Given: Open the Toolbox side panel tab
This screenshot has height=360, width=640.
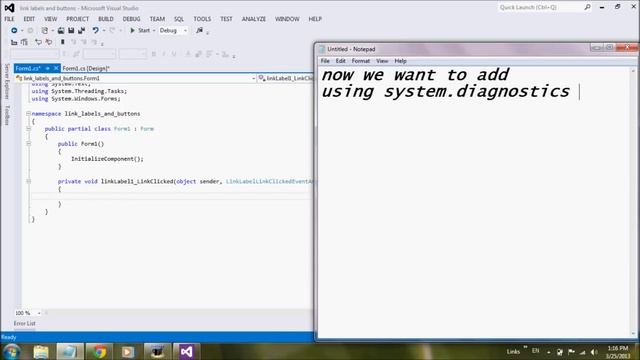Looking at the screenshot, I should (7, 115).
